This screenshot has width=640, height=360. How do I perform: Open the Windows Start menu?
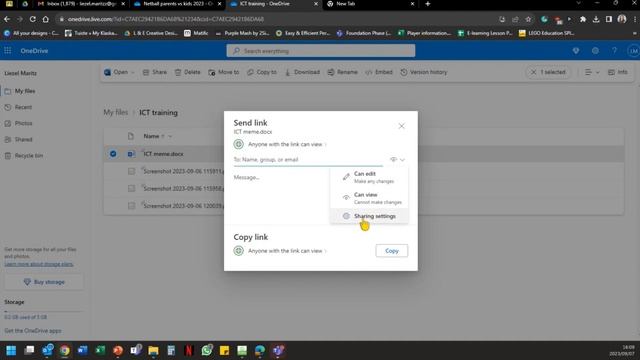(11, 350)
